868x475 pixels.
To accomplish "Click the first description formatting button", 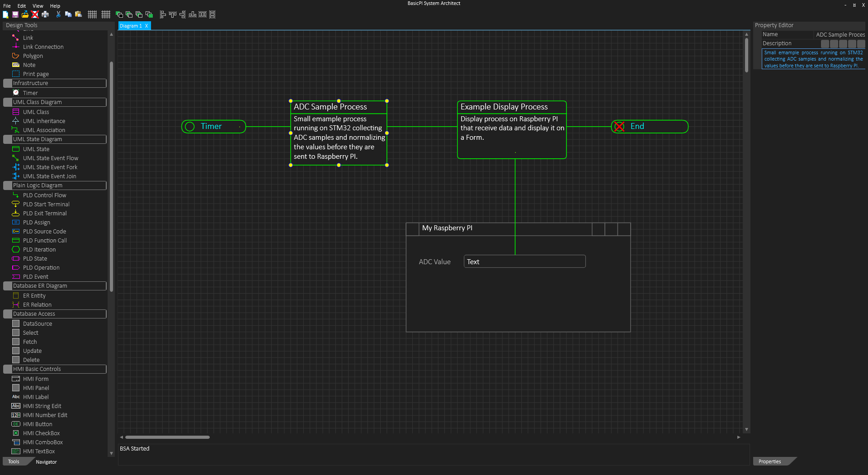I will (825, 44).
